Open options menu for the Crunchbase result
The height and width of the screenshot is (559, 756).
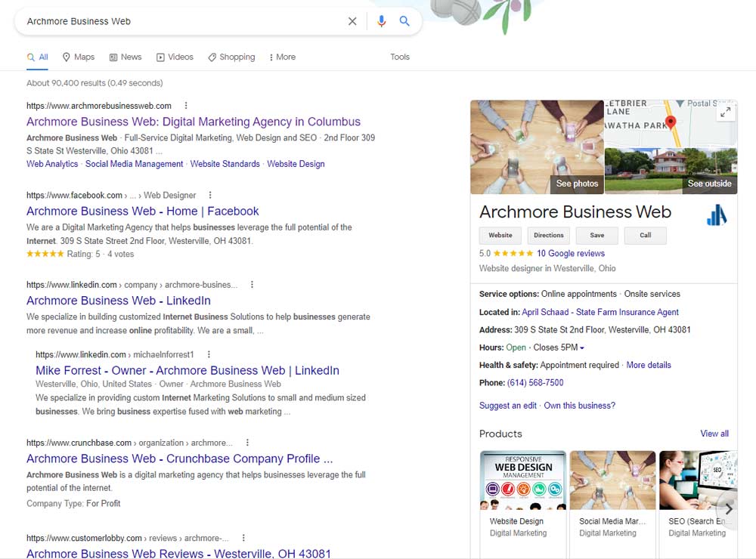coord(247,443)
